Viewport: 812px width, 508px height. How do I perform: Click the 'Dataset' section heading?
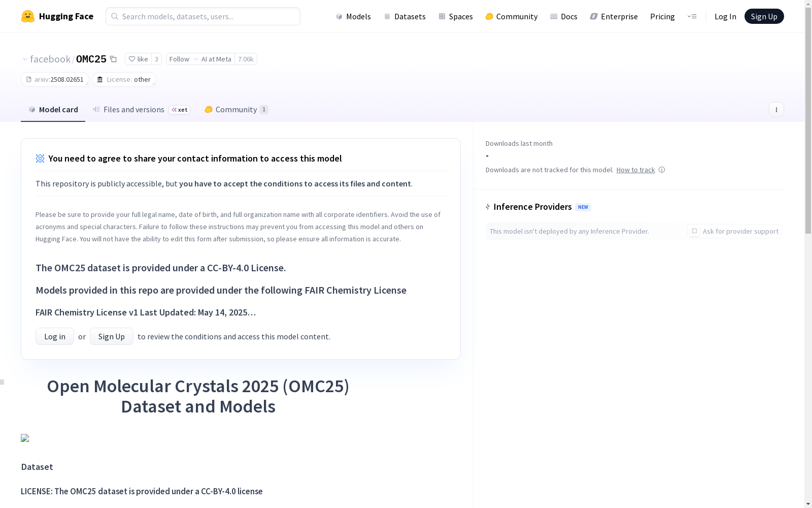point(37,467)
